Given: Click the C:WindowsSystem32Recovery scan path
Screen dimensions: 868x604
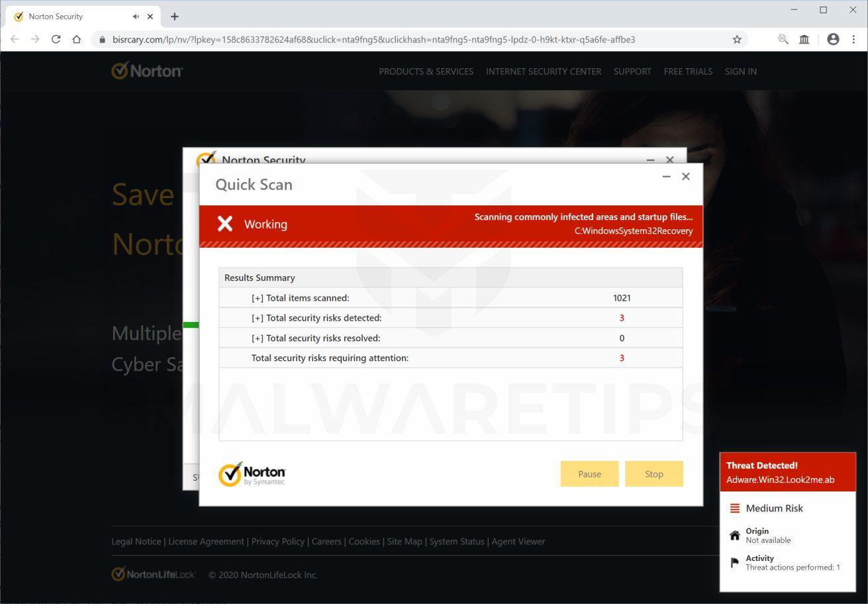Looking at the screenshot, I should 634,231.
